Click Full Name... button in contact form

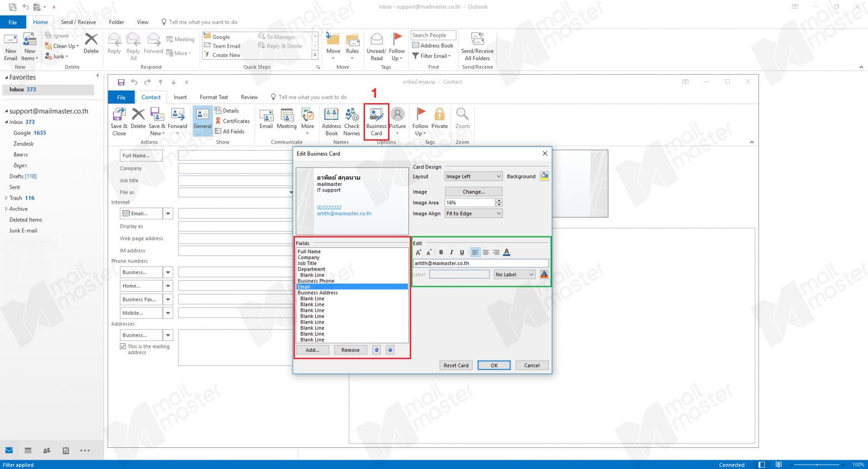point(141,156)
